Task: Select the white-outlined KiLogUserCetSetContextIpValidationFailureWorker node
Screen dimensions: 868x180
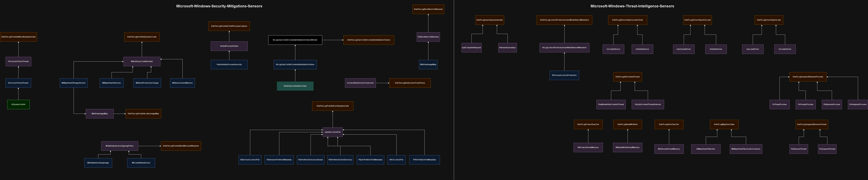Action: click(x=295, y=40)
